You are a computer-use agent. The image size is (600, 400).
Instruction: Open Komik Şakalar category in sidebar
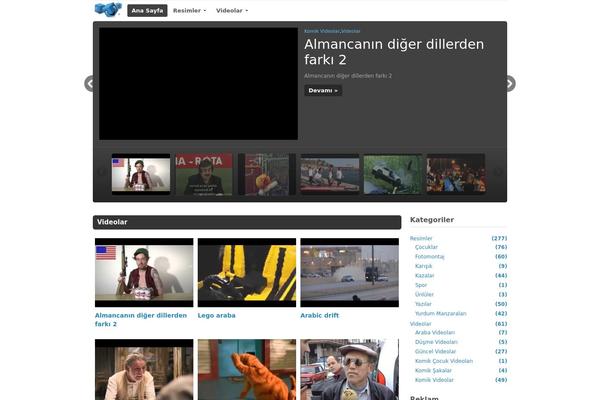click(433, 371)
